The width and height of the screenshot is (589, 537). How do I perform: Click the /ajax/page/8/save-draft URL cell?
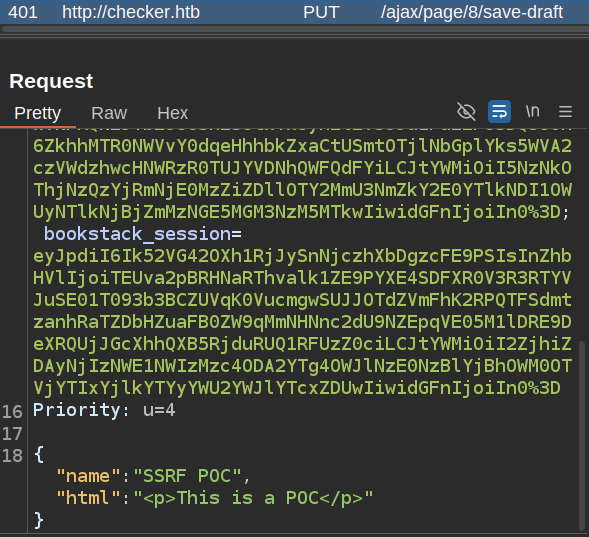pyautogui.click(x=471, y=12)
